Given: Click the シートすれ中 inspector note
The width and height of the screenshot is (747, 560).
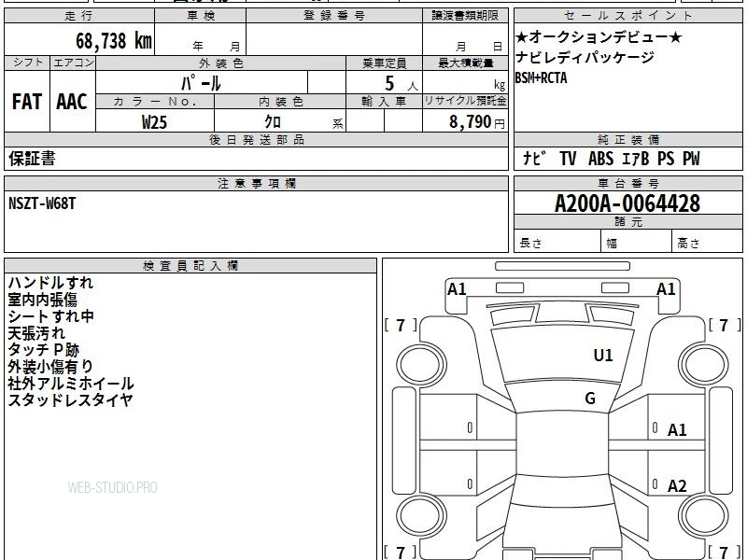Looking at the screenshot, I should 50,316.
